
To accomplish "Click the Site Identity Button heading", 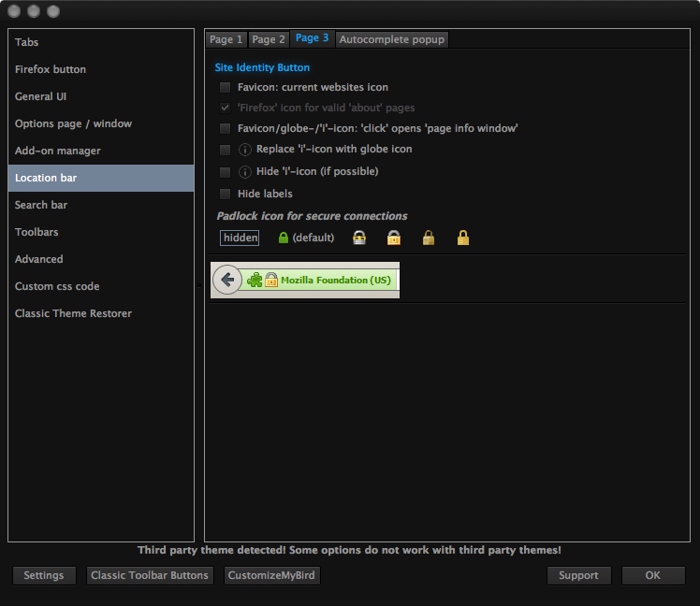I will tap(262, 68).
